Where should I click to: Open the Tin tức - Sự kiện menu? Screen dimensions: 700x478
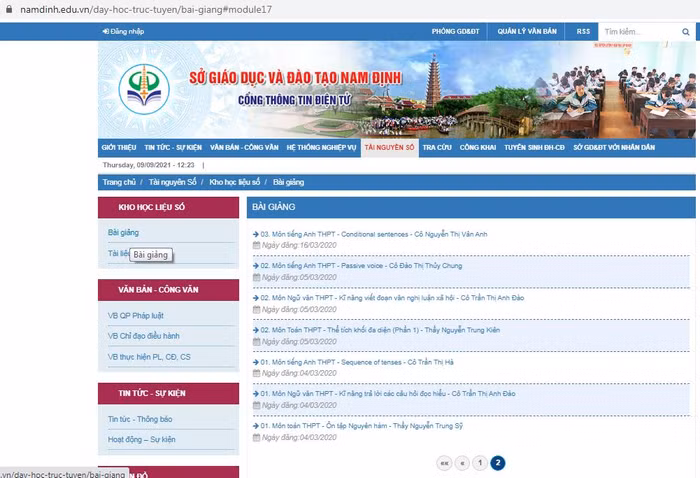[172, 147]
